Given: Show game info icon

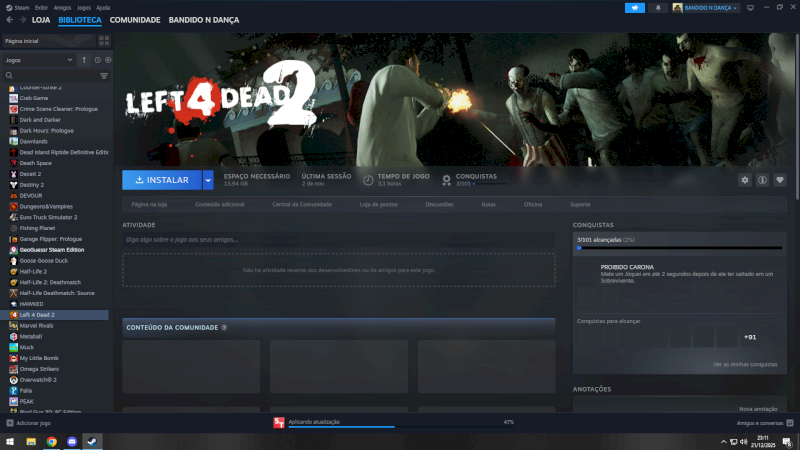Looking at the screenshot, I should click(x=762, y=180).
